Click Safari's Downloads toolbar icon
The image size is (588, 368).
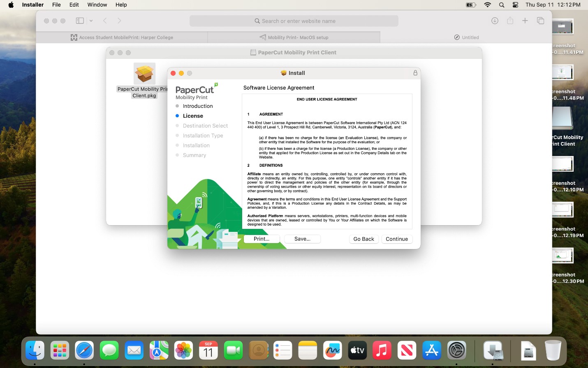(x=495, y=20)
